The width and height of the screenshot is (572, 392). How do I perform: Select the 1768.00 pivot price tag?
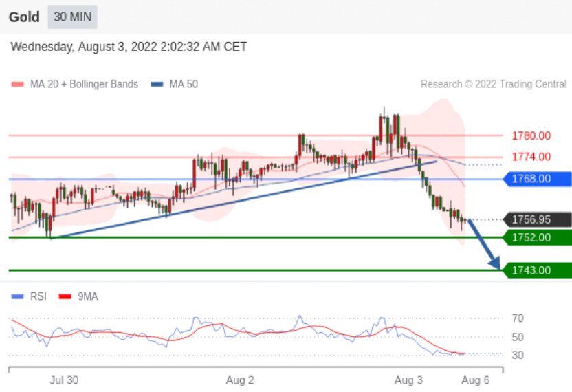[x=538, y=179]
